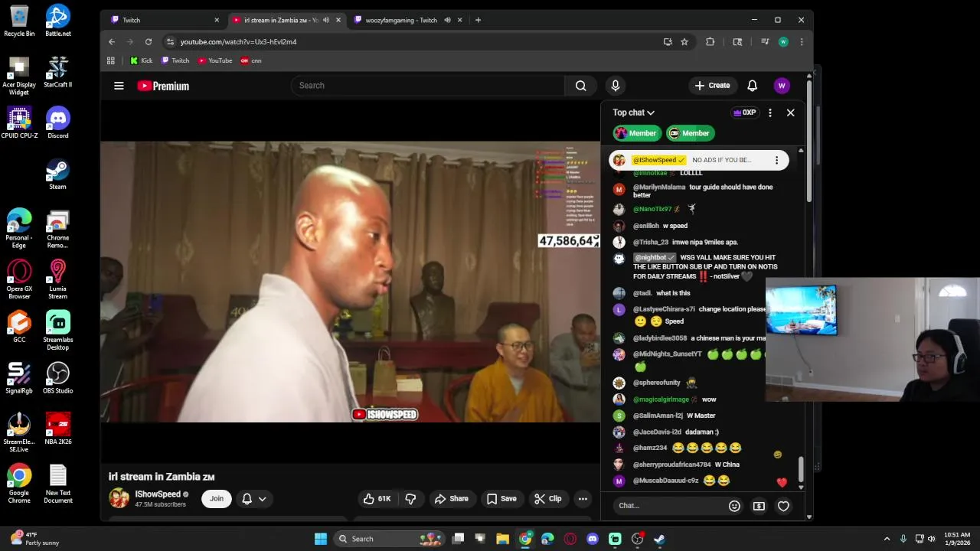
Task: Like the video with 61K likes
Action: tap(377, 499)
